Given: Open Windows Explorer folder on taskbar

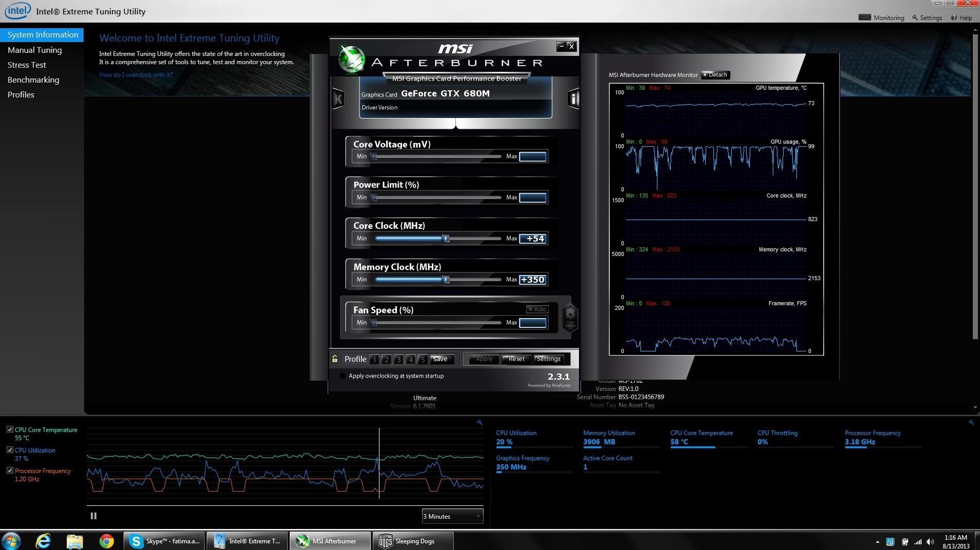Looking at the screenshot, I should pyautogui.click(x=75, y=541).
